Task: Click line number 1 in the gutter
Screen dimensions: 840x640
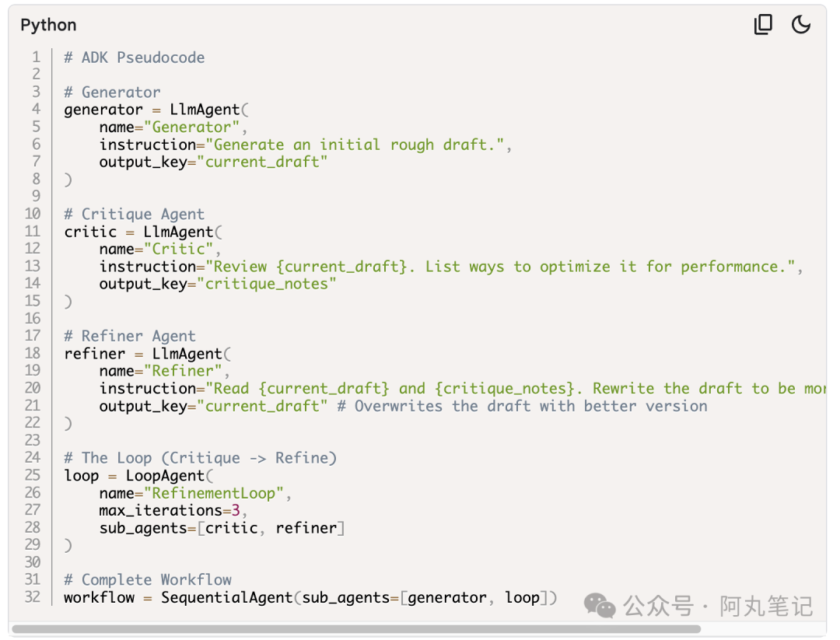Action: coord(36,57)
